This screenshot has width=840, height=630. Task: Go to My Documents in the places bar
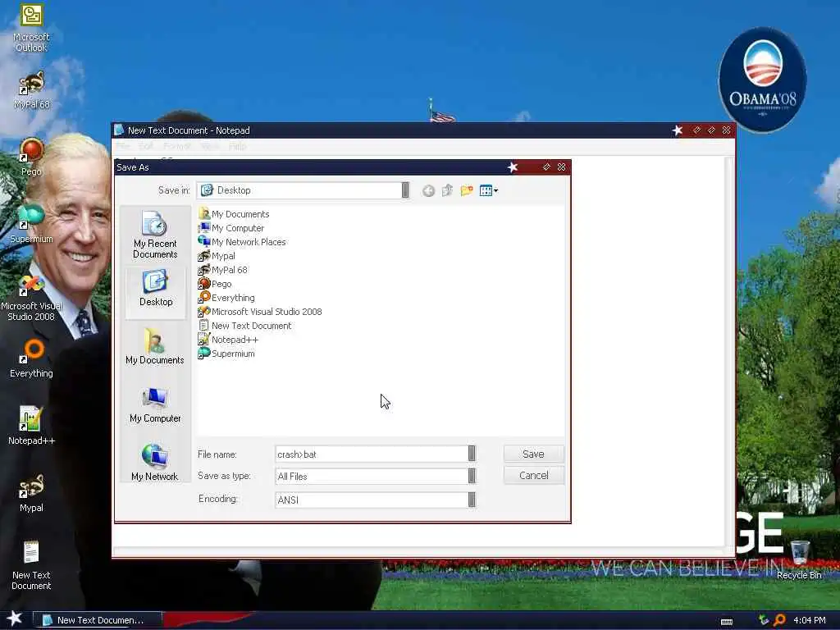coord(155,346)
